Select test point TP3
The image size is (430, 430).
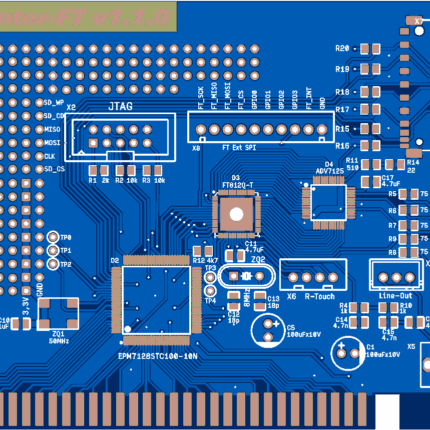210,277
